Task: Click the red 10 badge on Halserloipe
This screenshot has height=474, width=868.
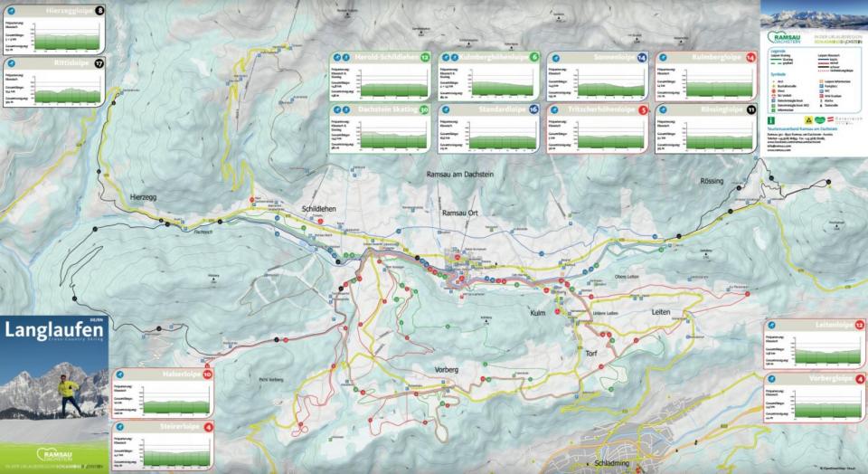Action: click(207, 374)
